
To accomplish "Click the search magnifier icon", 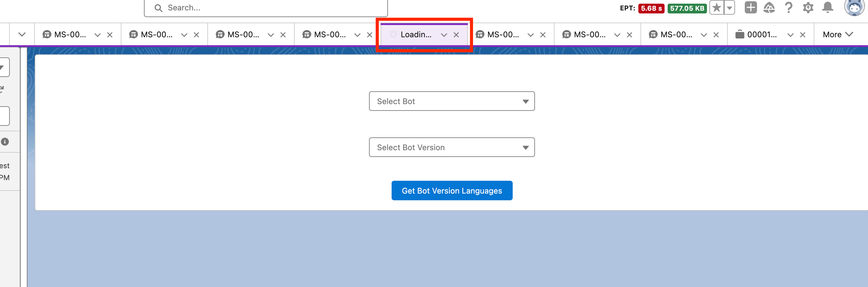I will pyautogui.click(x=158, y=8).
